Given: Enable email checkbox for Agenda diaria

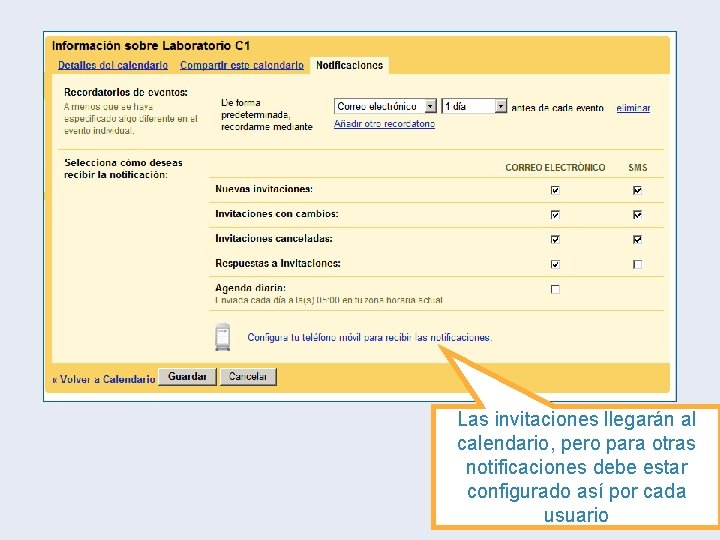Looking at the screenshot, I should tap(555, 289).
